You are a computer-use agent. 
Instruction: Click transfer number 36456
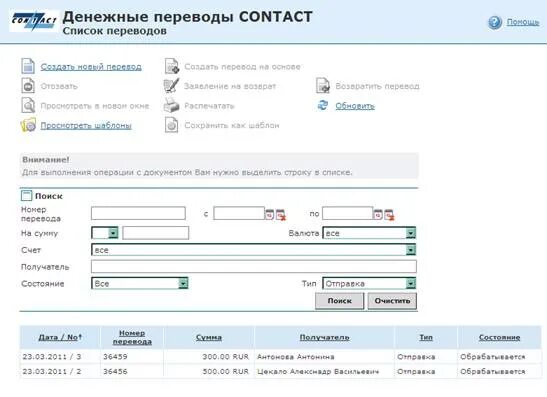115,371
